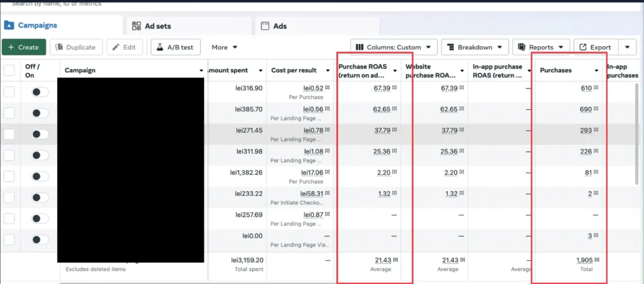This screenshot has height=284, width=644.
Task: Switch to the Ad sets tab
Action: point(189,26)
